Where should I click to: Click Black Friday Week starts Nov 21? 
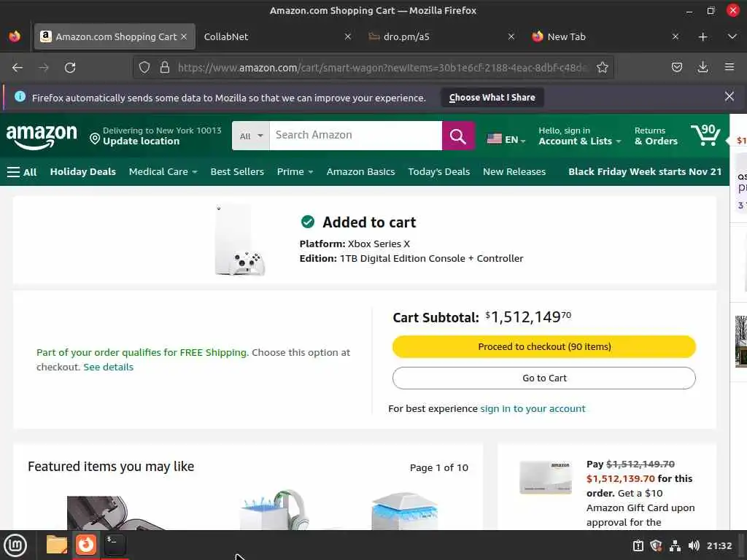[645, 172]
